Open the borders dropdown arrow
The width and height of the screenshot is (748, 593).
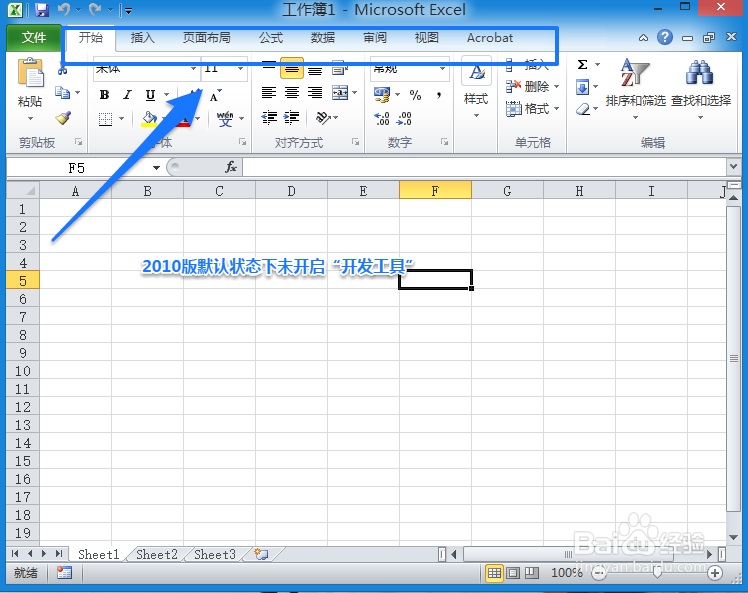(121, 118)
